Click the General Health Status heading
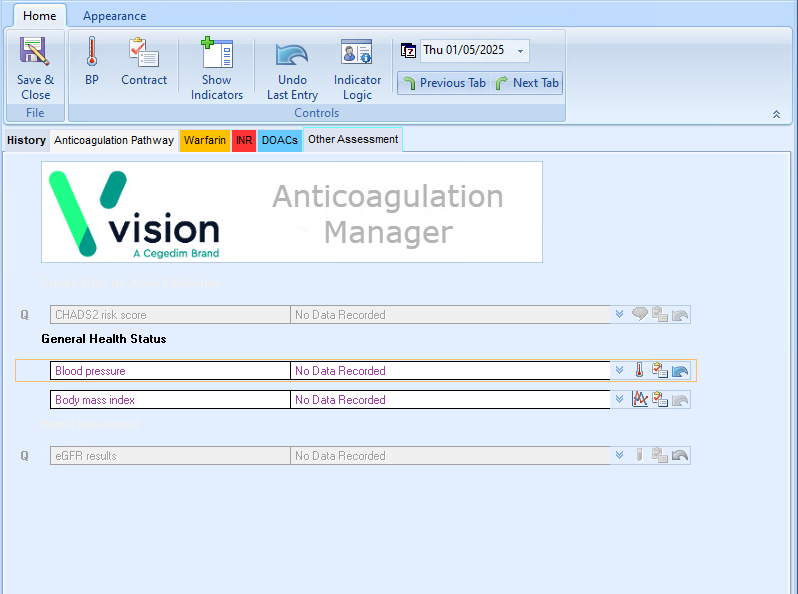 pyautogui.click(x=104, y=339)
